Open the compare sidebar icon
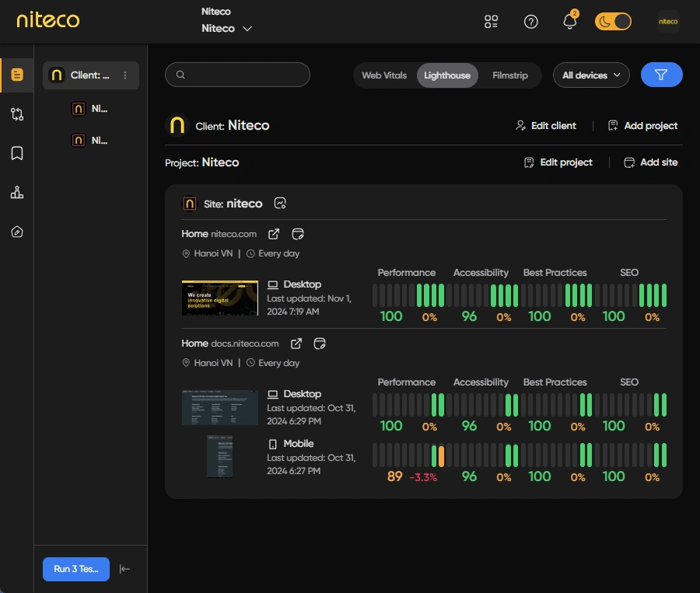This screenshot has height=593, width=700. click(17, 114)
